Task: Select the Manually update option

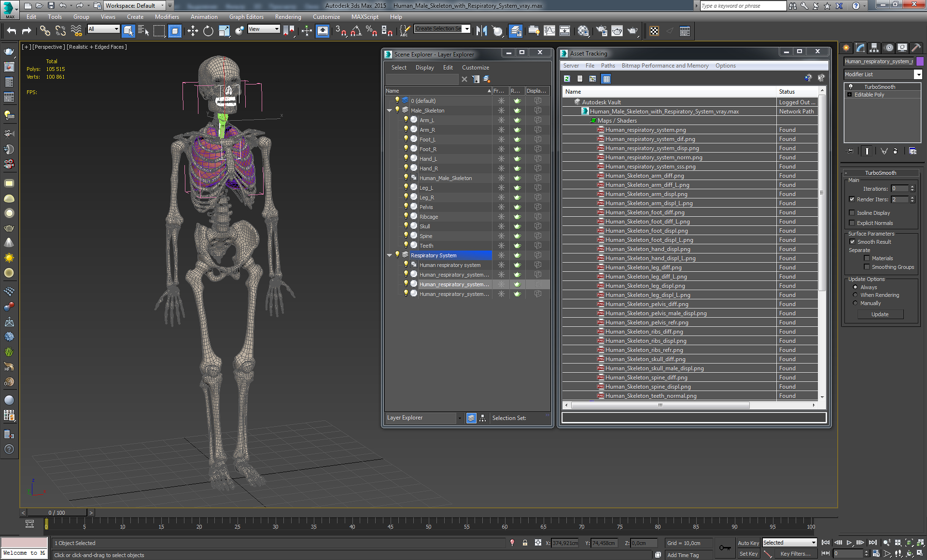Action: (x=855, y=303)
